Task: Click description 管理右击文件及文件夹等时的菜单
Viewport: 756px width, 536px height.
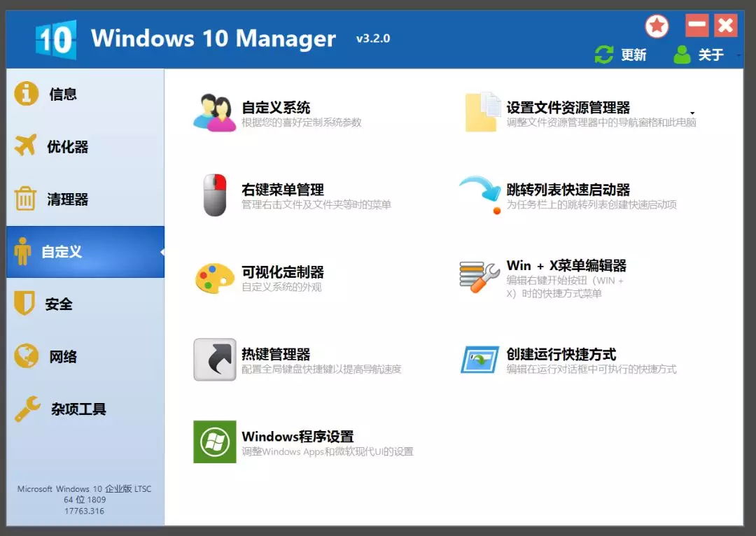Action: (x=316, y=205)
